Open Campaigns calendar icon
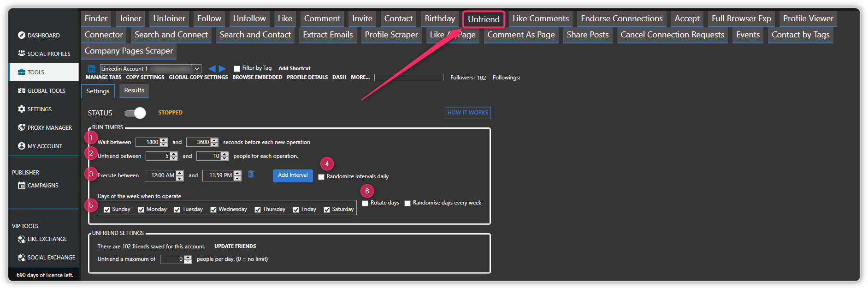868x289 pixels. point(22,185)
